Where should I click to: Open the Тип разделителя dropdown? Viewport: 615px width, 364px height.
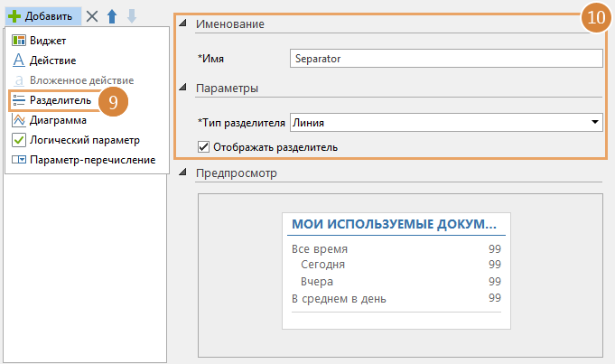pyautogui.click(x=595, y=122)
